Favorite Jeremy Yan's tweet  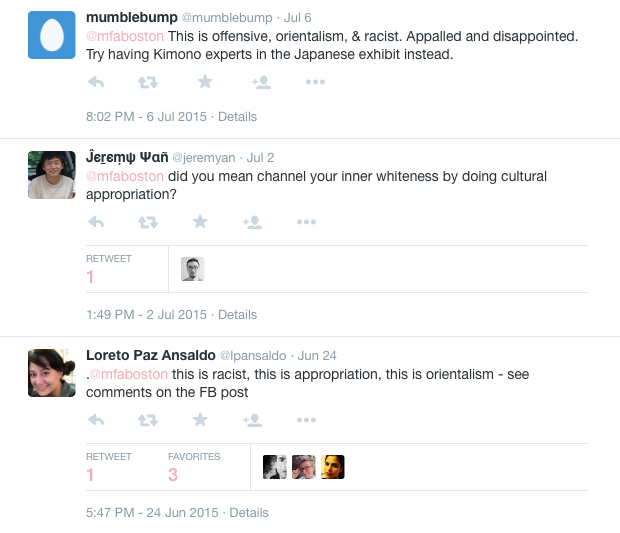[200, 221]
